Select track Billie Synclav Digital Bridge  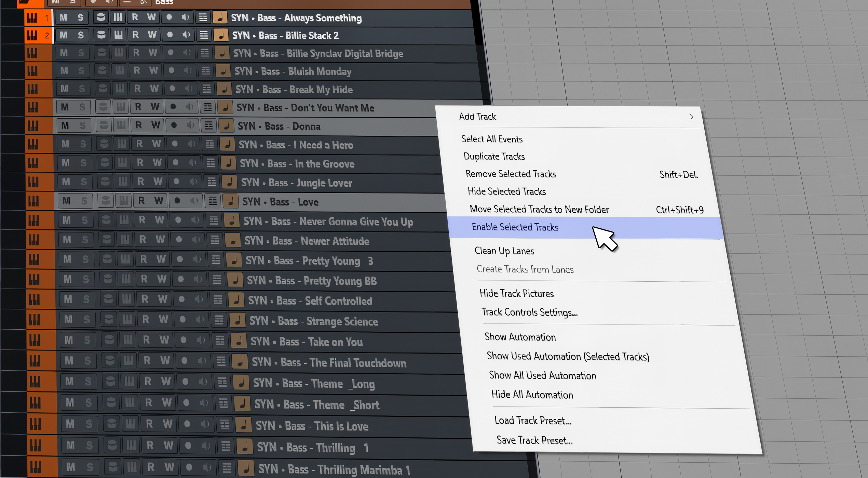tap(318, 54)
